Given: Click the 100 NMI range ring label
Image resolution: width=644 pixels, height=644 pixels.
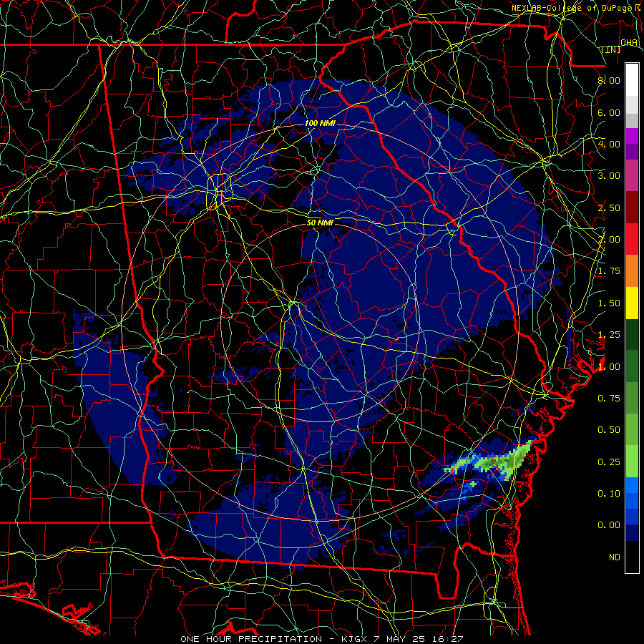Looking at the screenshot, I should [x=320, y=123].
